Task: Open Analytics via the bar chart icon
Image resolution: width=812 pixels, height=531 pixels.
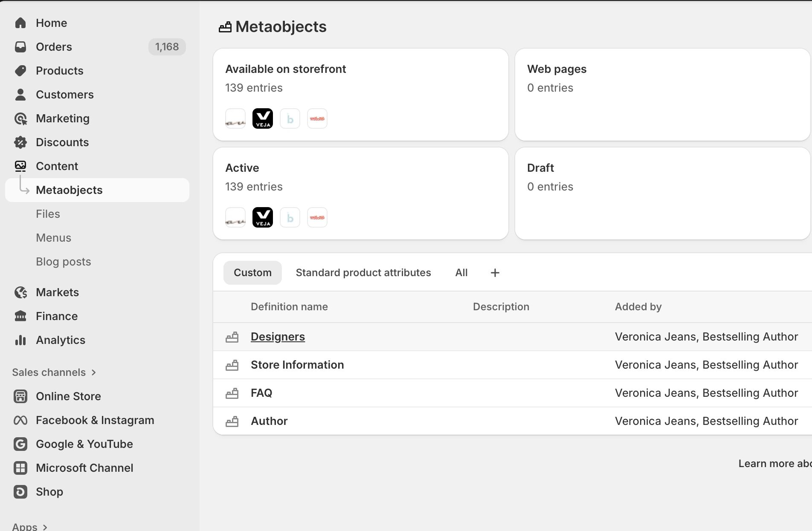Action: tap(20, 340)
